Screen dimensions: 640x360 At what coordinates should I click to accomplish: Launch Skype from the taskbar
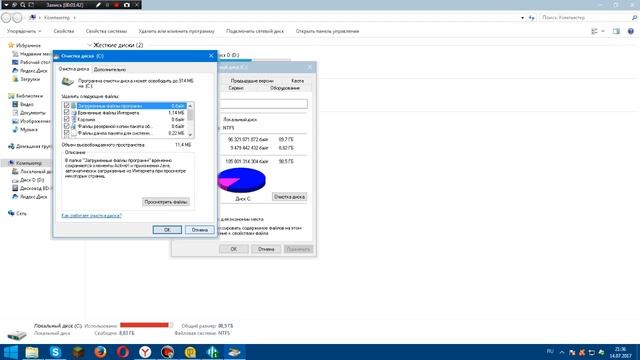pos(55,352)
